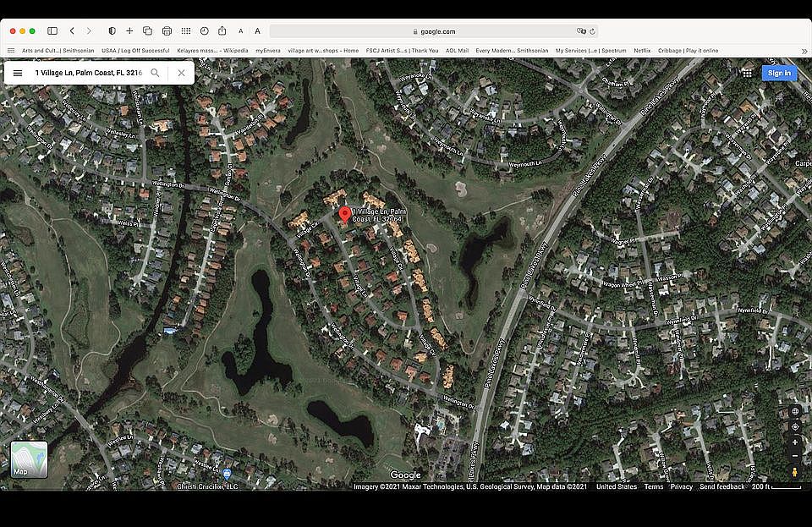Open the Google Maps hamburger menu
812x527 pixels.
pos(18,73)
